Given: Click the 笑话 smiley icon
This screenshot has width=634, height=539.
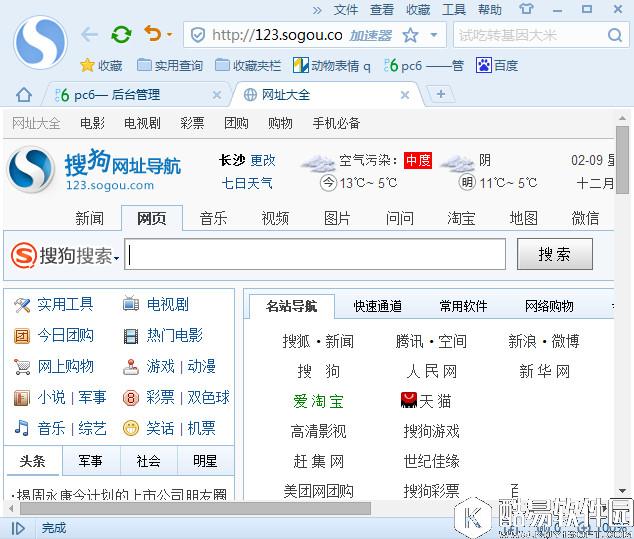Looking at the screenshot, I should pos(131,428).
